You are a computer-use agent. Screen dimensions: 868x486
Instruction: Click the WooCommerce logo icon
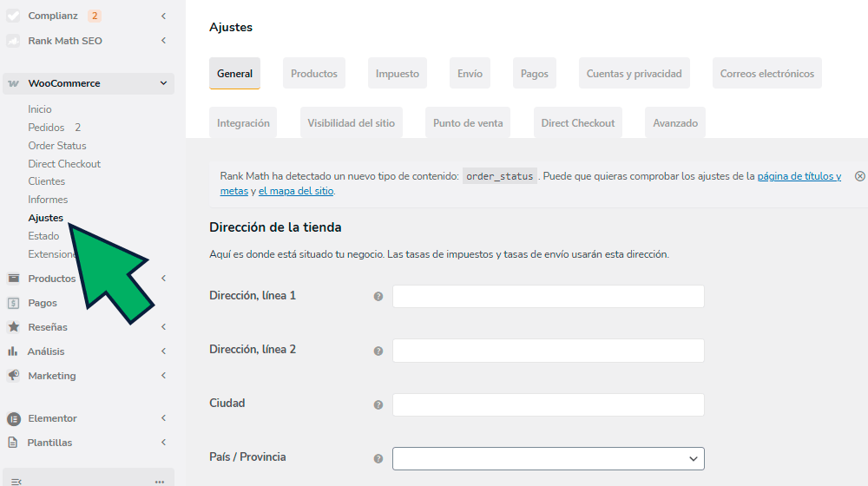tap(13, 83)
